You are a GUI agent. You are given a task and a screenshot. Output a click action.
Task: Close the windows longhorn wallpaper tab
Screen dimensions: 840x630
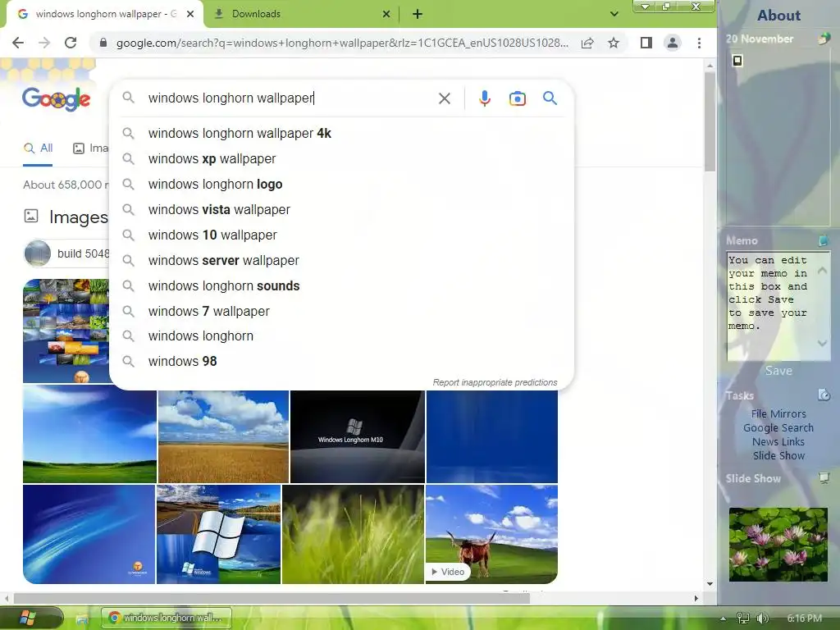pos(190,14)
